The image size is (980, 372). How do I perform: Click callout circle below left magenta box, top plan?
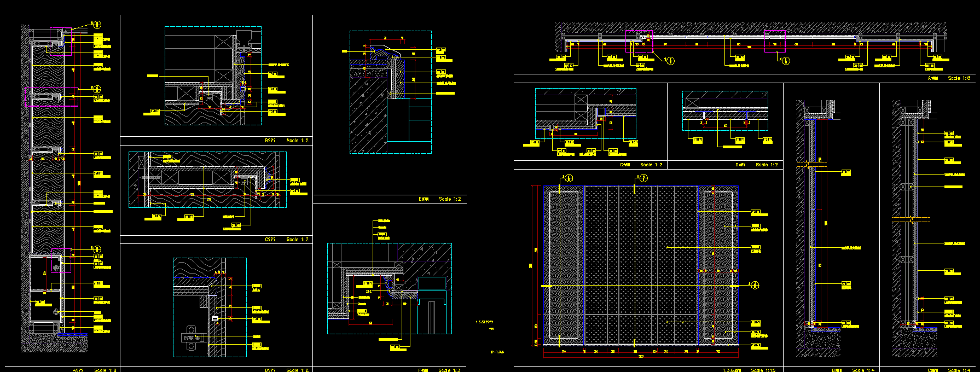click(670, 61)
